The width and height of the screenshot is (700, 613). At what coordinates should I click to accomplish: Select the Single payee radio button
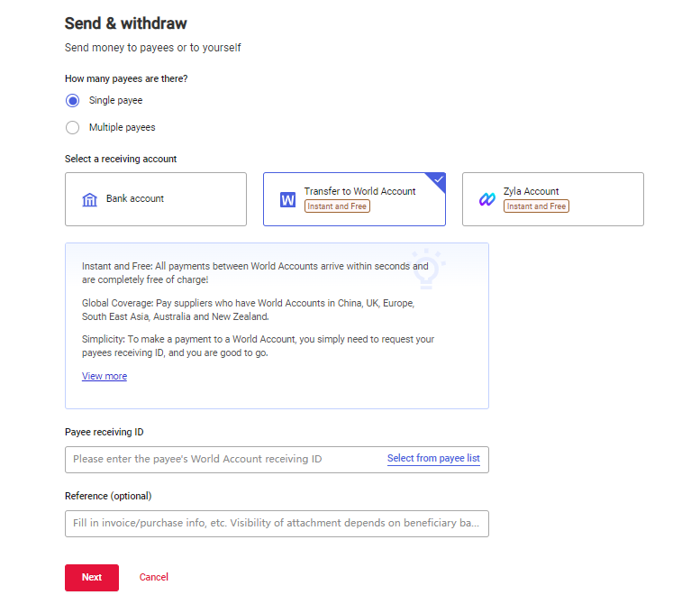pyautogui.click(x=73, y=100)
